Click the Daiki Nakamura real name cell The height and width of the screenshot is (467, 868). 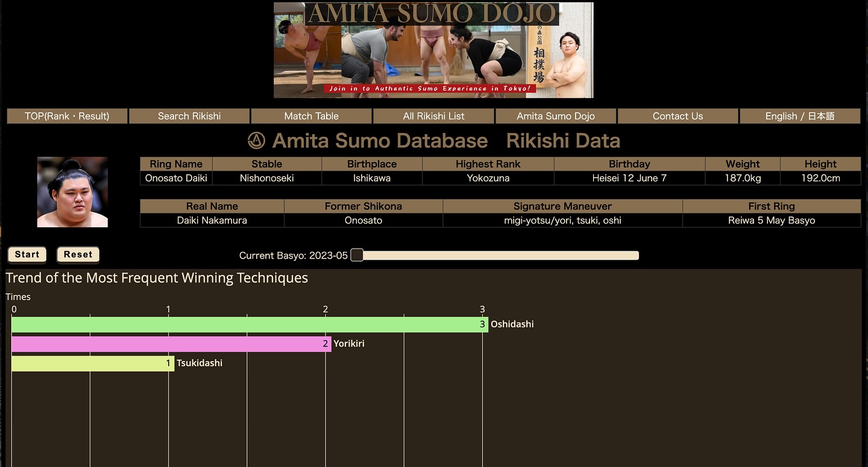212,220
